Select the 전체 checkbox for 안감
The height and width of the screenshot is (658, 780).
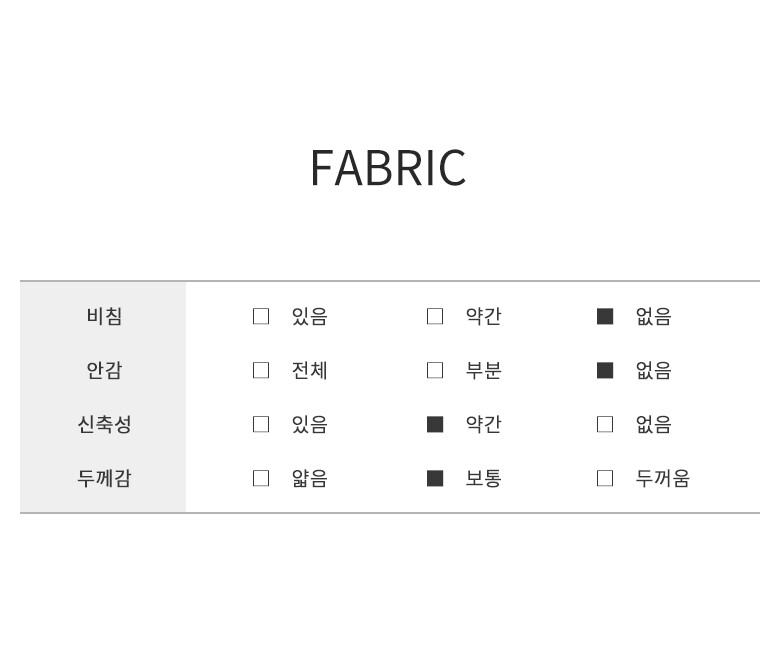261,370
